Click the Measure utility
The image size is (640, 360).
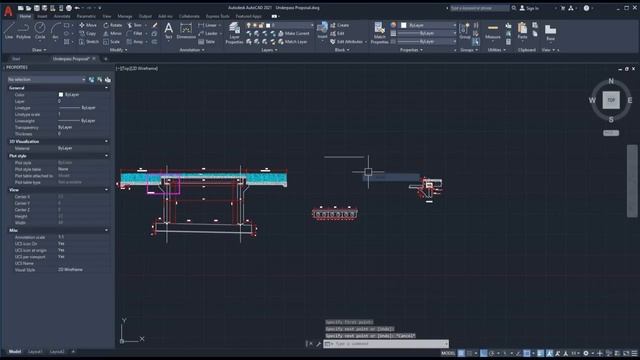point(493,31)
